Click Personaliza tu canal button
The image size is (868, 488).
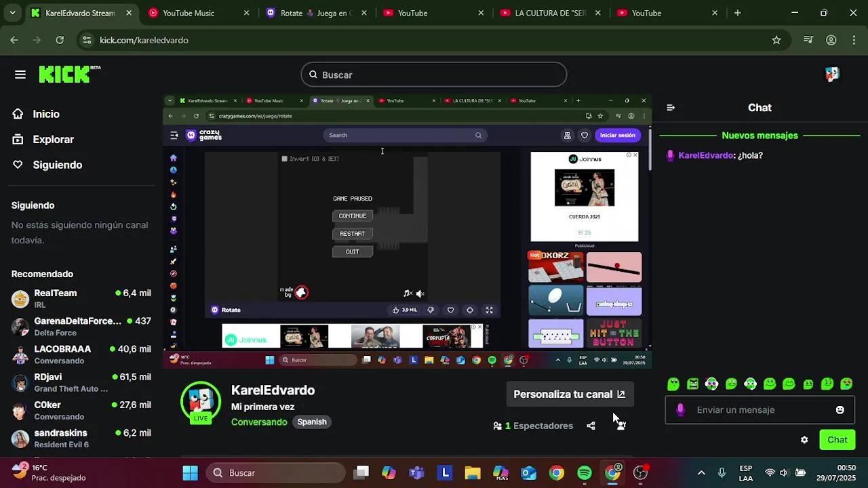coord(570,394)
